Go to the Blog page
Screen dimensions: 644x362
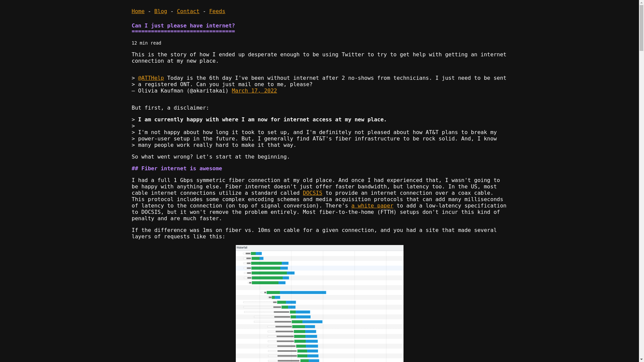pyautogui.click(x=160, y=11)
